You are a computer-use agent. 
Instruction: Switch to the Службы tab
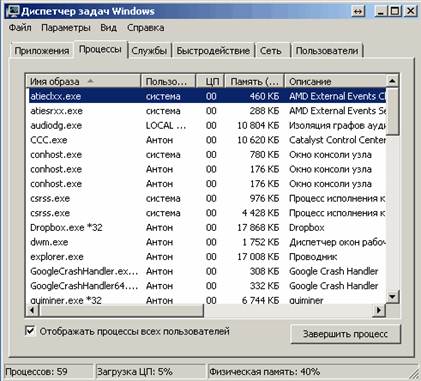[149, 51]
